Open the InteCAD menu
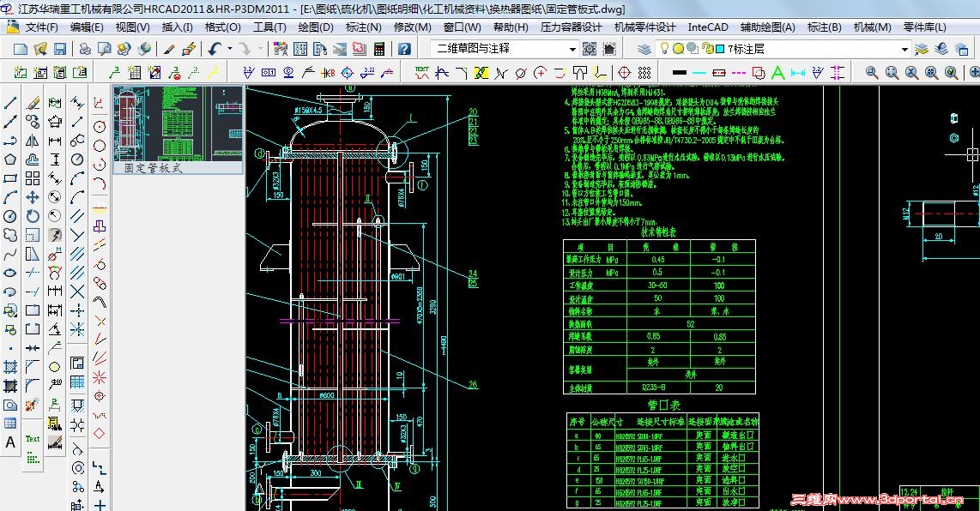This screenshot has height=511, width=980. [x=707, y=27]
